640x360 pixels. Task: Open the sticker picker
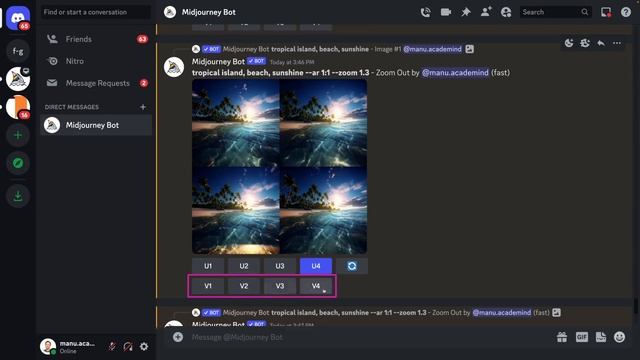click(601, 337)
